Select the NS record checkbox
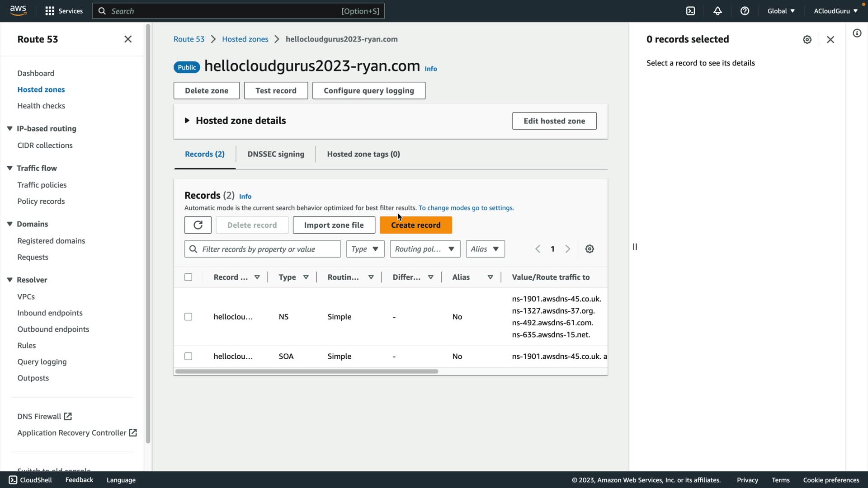 click(x=189, y=317)
